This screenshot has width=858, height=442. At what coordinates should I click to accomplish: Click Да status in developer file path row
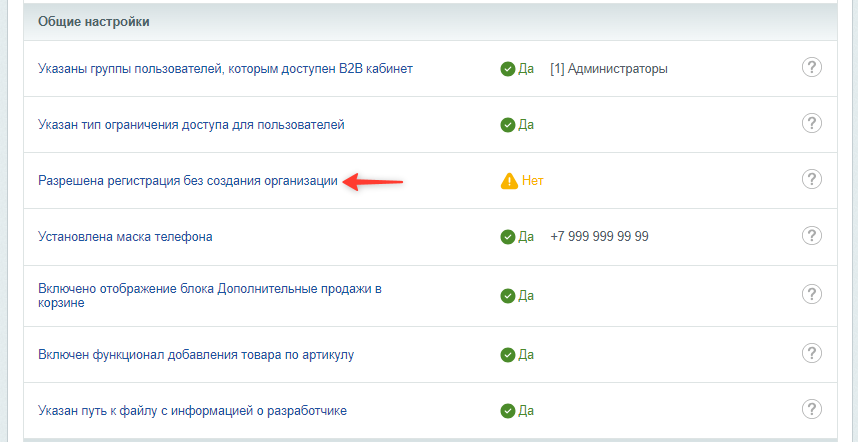(x=526, y=411)
